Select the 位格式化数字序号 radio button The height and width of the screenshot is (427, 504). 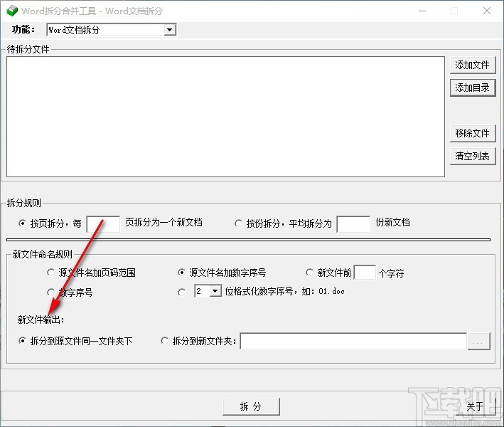(x=181, y=292)
